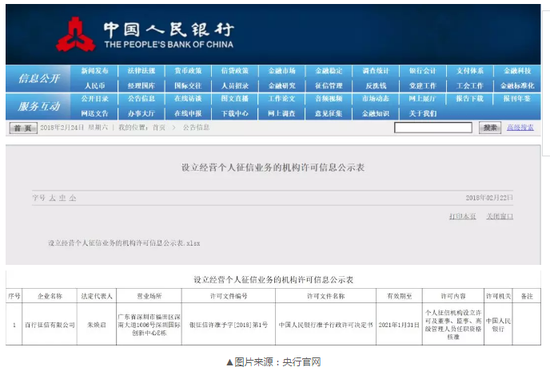
Task: Visit the 金融知识 page
Action: [x=376, y=114]
